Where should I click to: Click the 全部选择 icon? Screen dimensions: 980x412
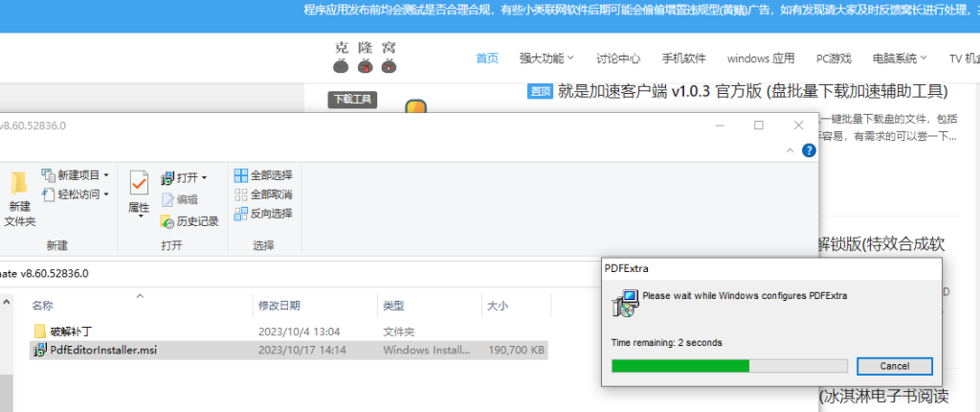240,174
